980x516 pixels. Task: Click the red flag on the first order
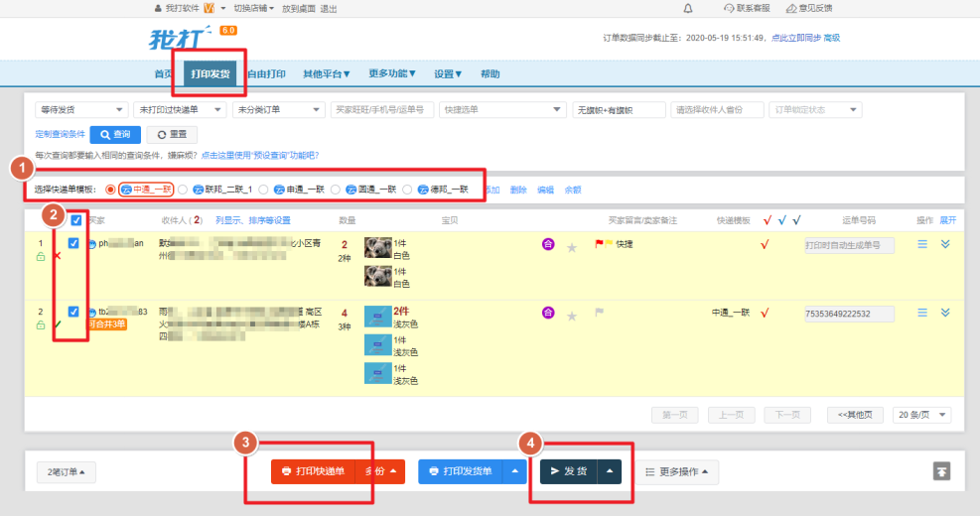coord(599,244)
